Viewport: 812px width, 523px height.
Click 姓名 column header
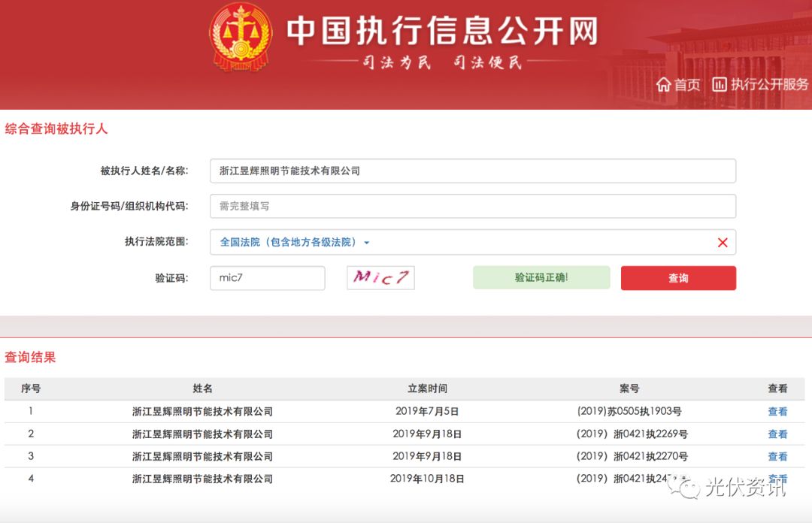202,388
